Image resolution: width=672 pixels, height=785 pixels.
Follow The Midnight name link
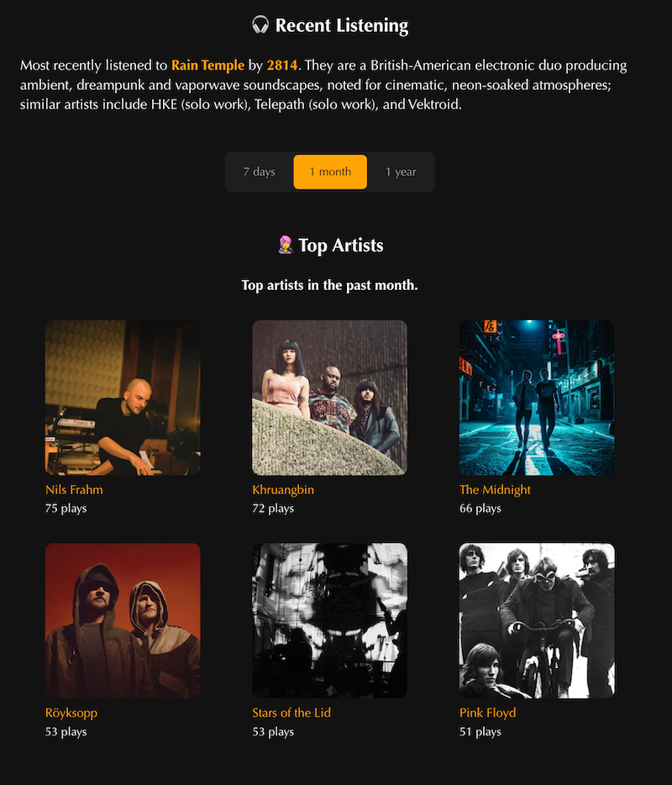[x=495, y=490]
